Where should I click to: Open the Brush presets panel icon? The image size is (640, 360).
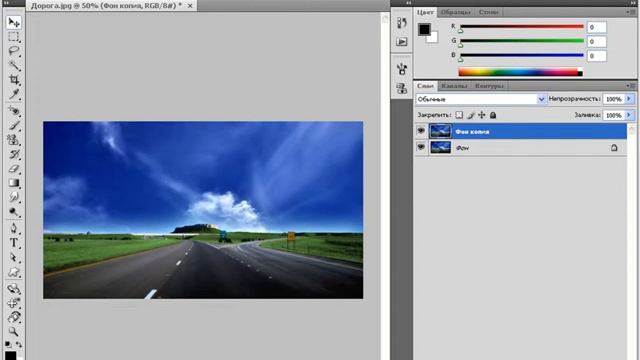[x=402, y=69]
